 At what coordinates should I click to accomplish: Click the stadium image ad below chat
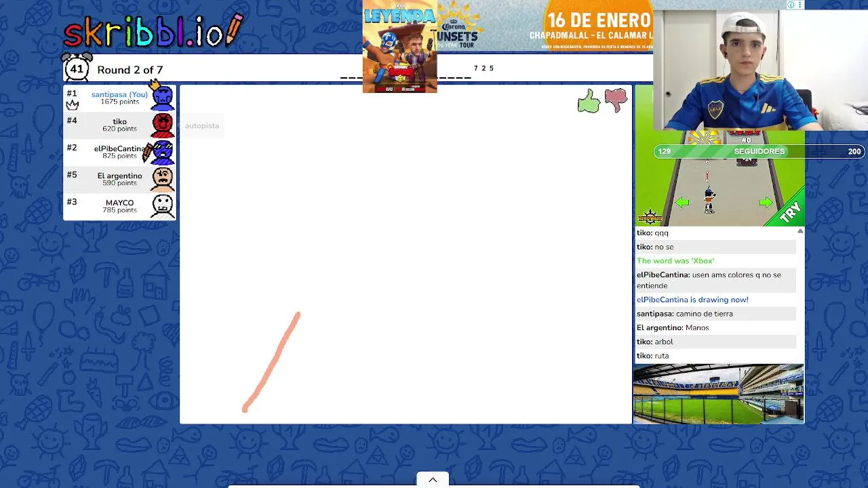719,394
